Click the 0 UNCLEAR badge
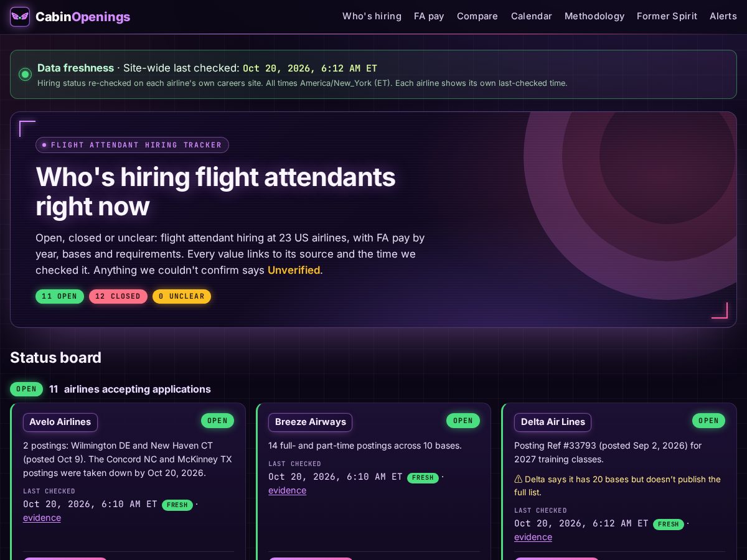747x560 pixels. (182, 296)
